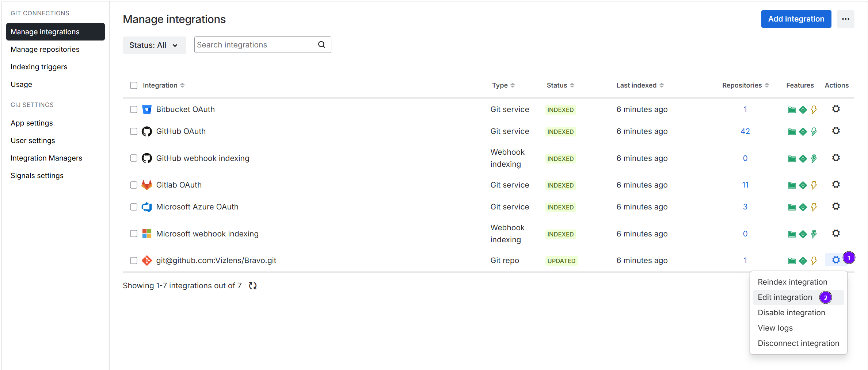Click the refresh icon beside integrations count

(x=253, y=286)
